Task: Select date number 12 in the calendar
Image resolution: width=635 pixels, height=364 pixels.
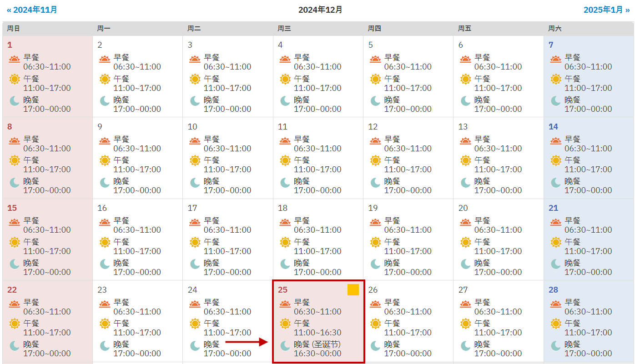Action: click(x=373, y=127)
